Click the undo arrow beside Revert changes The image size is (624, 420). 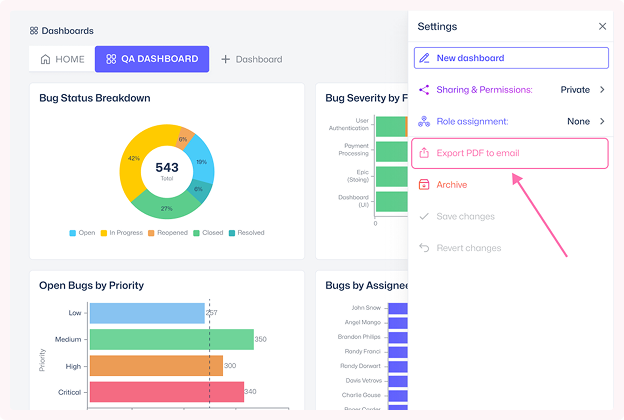424,248
